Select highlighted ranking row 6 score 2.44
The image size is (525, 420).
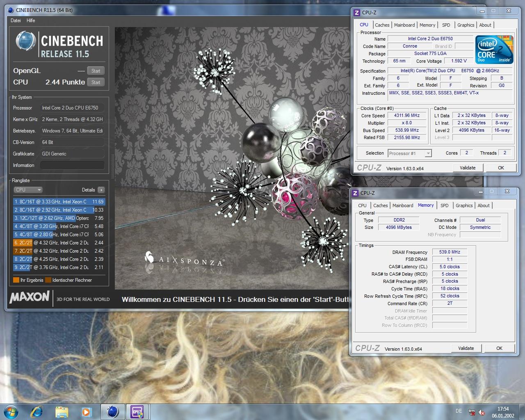pyautogui.click(x=59, y=242)
